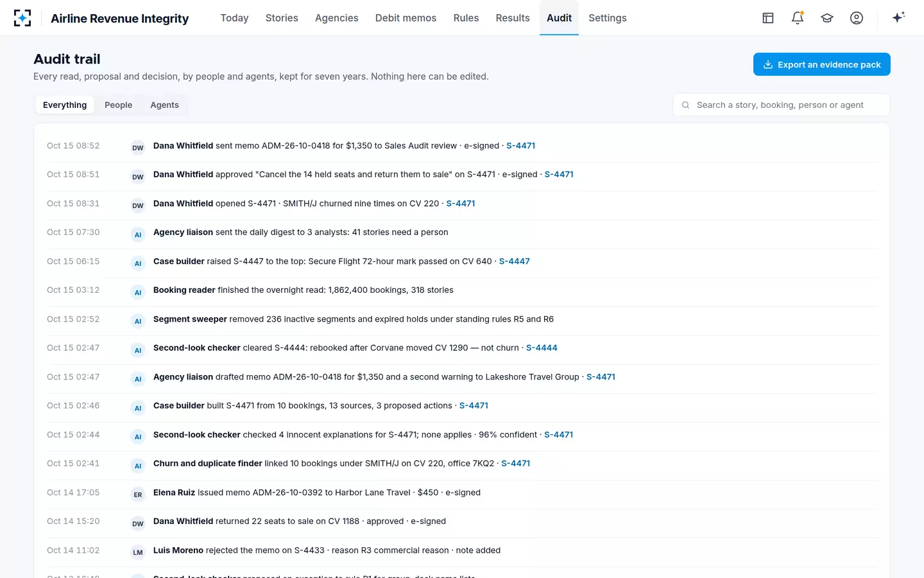Screen dimensions: 924x578
Task: Click Segment sweeper removed 236 segments text
Action: (354, 319)
